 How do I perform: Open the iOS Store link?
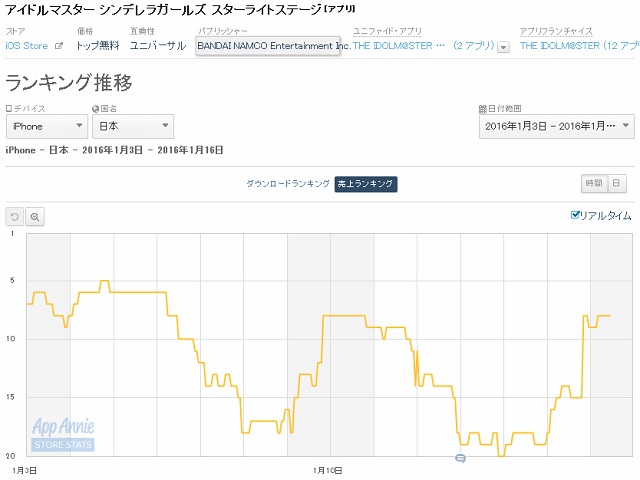[27, 46]
